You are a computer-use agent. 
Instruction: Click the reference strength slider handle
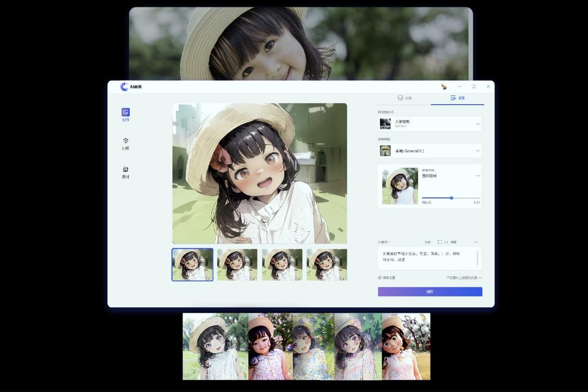[451, 198]
